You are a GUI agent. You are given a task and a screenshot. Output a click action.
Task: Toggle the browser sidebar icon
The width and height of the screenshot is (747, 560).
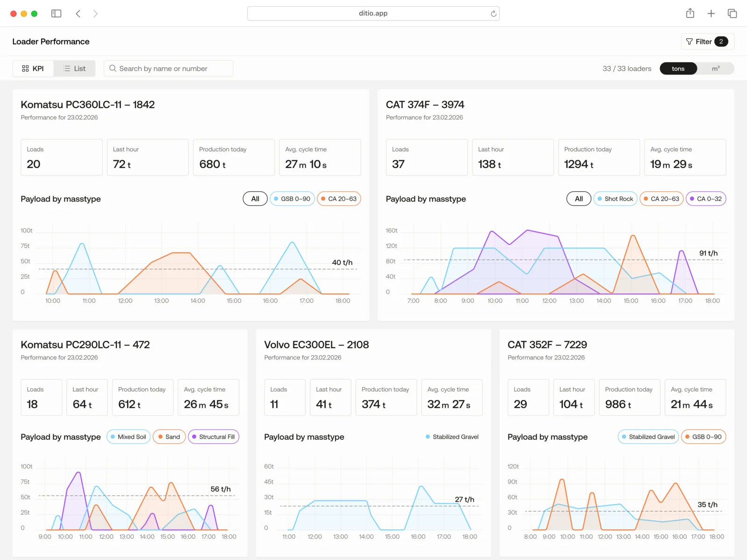[56, 13]
